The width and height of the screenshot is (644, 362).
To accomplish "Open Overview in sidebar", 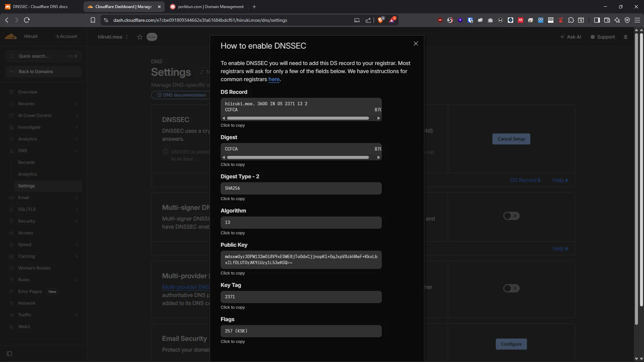I will 28,92.
